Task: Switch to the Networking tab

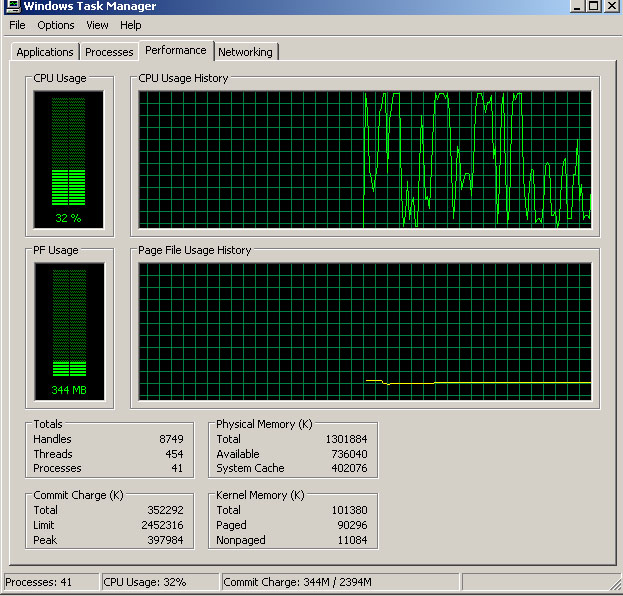Action: pyautogui.click(x=246, y=52)
